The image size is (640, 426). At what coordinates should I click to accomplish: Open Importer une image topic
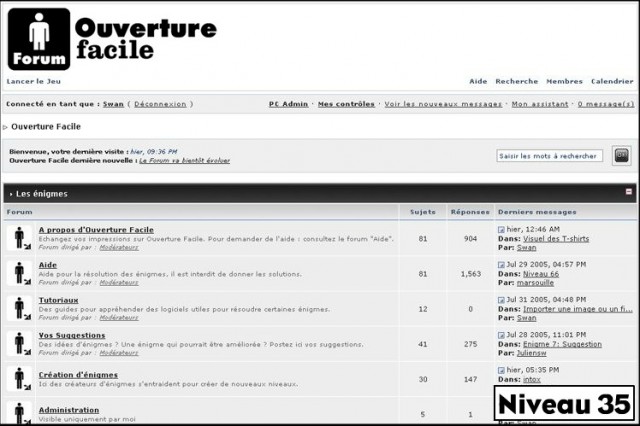578,309
